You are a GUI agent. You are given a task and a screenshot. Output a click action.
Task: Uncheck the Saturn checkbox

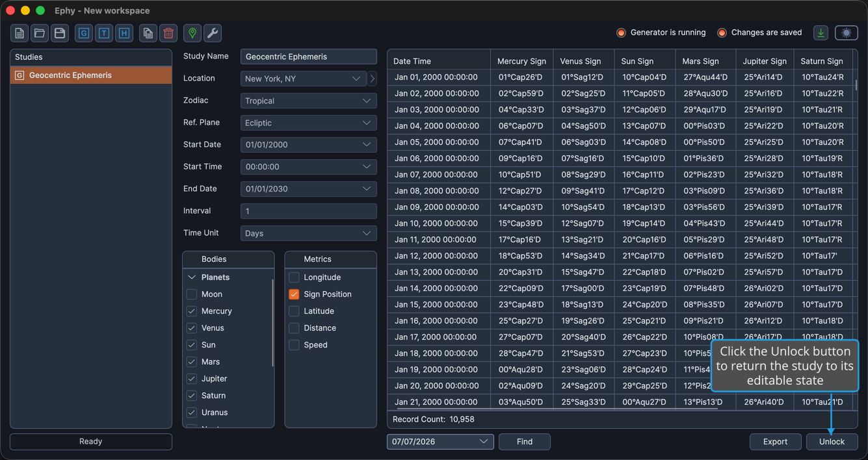pos(192,396)
